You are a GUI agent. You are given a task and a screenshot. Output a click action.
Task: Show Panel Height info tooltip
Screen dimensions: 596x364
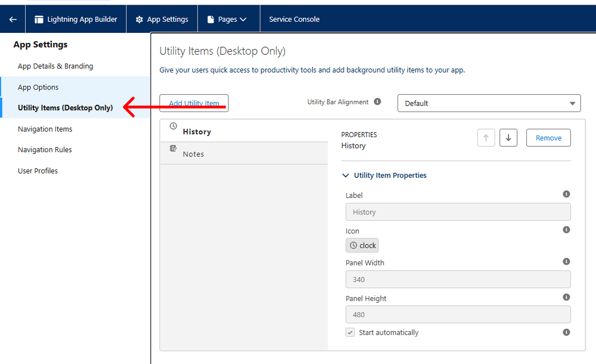pyautogui.click(x=566, y=297)
